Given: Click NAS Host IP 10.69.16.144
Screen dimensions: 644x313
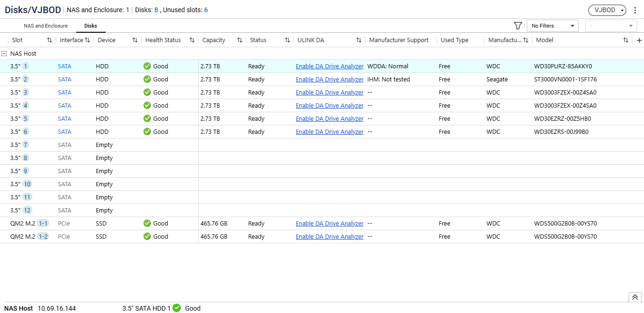Looking at the screenshot, I should click(57, 308).
